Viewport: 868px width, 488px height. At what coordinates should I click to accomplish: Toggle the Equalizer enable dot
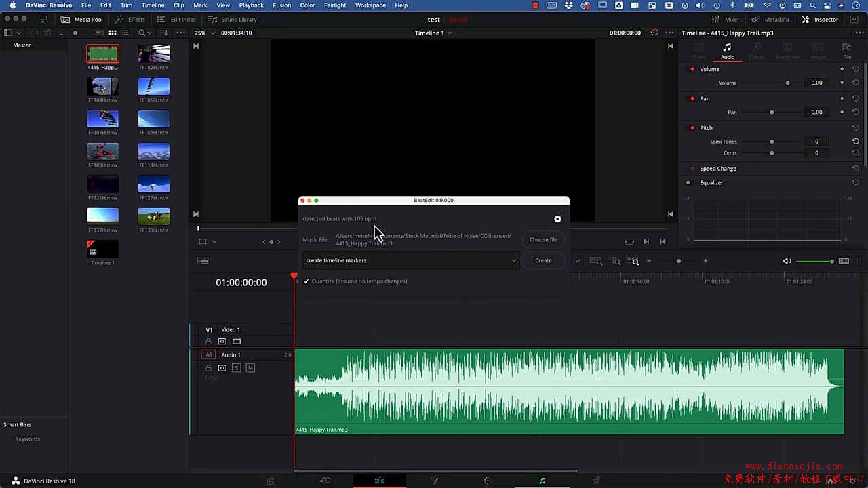[x=688, y=182]
